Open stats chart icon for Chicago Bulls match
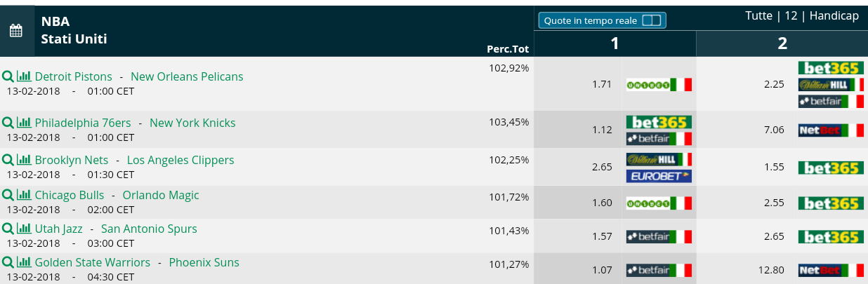The width and height of the screenshot is (868, 284). point(24,195)
